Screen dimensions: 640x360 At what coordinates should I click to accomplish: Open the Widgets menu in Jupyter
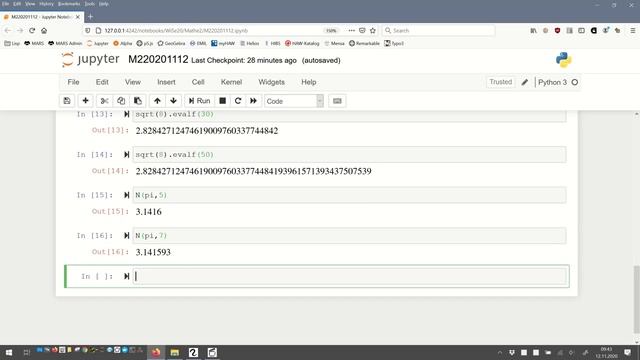[x=271, y=82]
